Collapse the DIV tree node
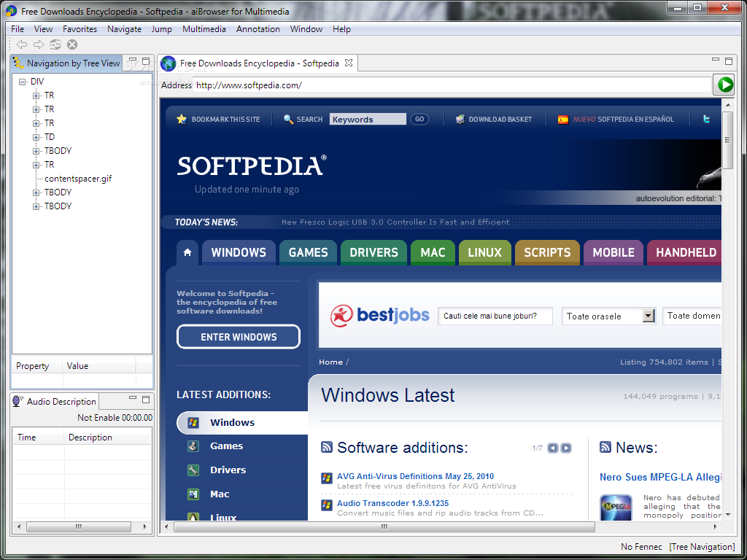This screenshot has width=747, height=560. coord(22,82)
